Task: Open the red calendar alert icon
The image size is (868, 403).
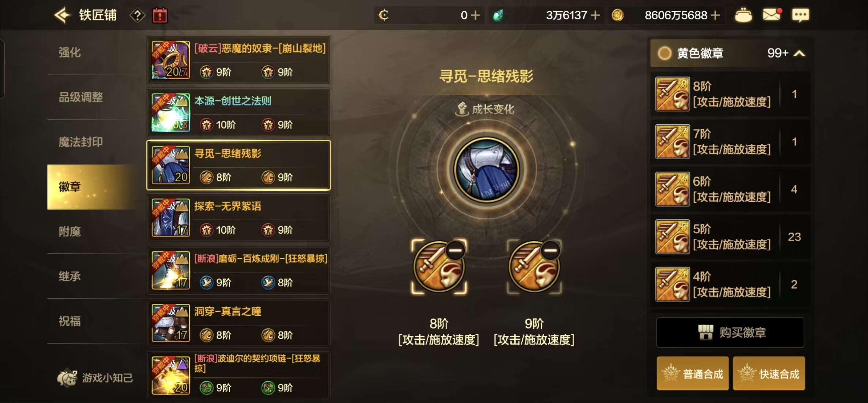Action: pos(160,15)
